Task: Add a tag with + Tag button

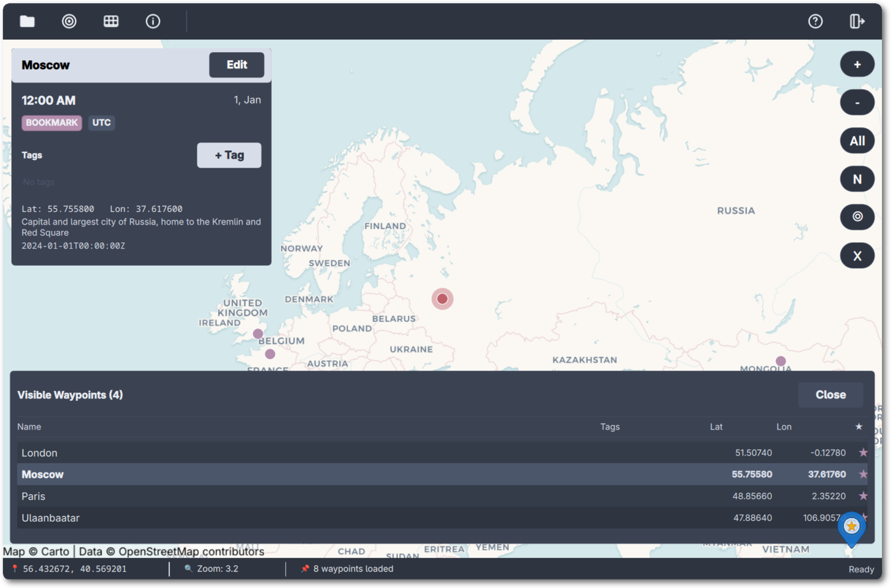Action: tap(229, 155)
